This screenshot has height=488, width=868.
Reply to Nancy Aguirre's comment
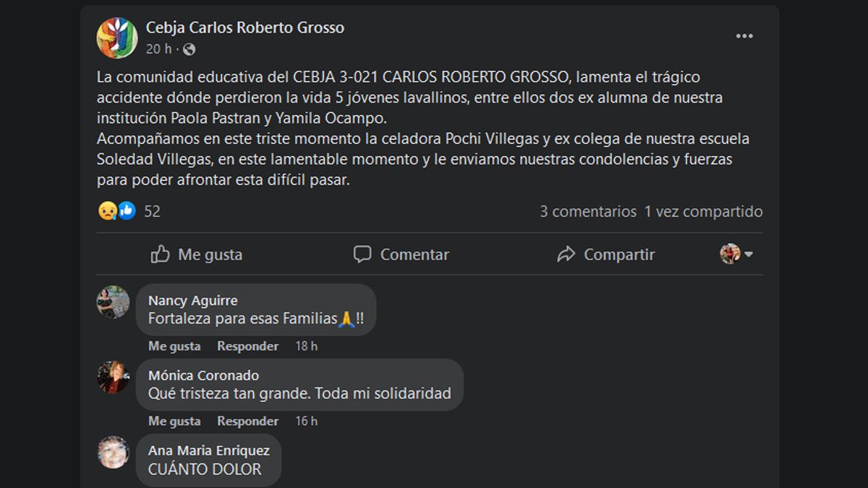click(x=247, y=346)
